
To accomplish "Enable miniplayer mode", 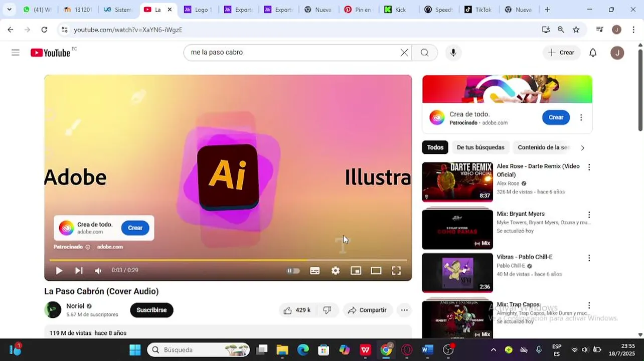I will click(x=356, y=271).
